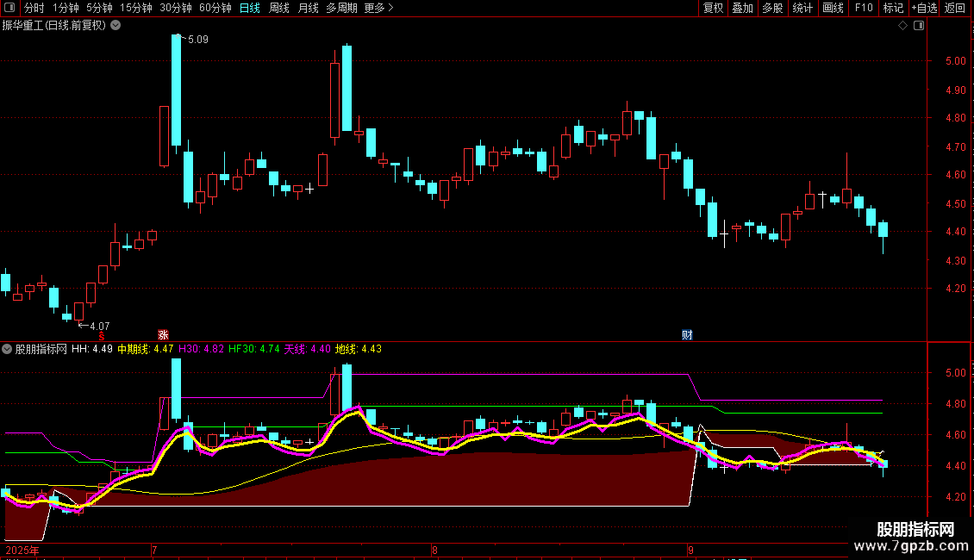Click the 4.07 low price label
The width and height of the screenshot is (974, 560).
point(99,326)
